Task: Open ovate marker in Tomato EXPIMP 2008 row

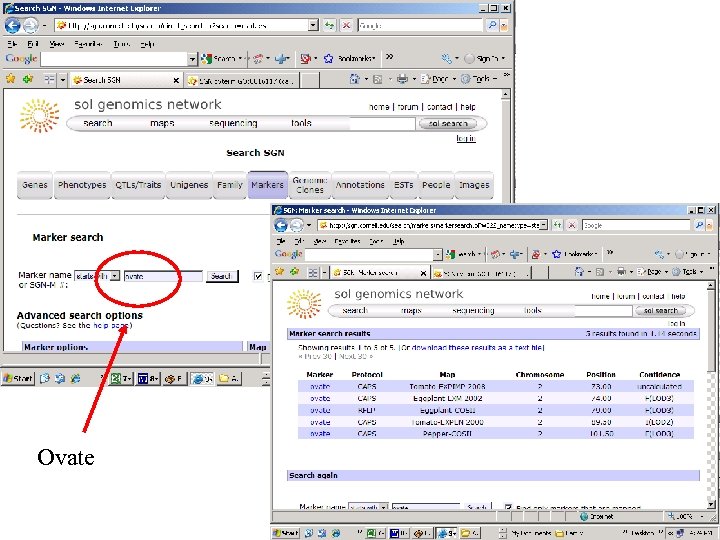Action: tap(320, 387)
